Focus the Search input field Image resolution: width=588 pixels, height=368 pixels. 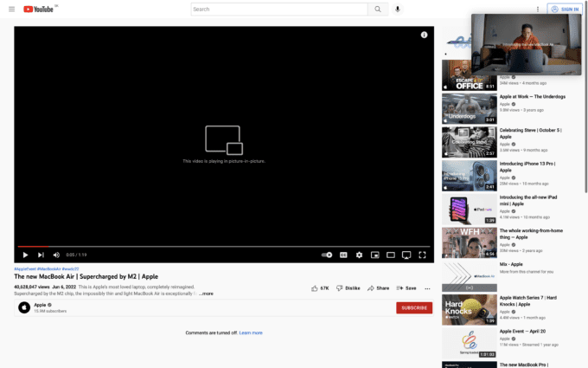(279, 9)
